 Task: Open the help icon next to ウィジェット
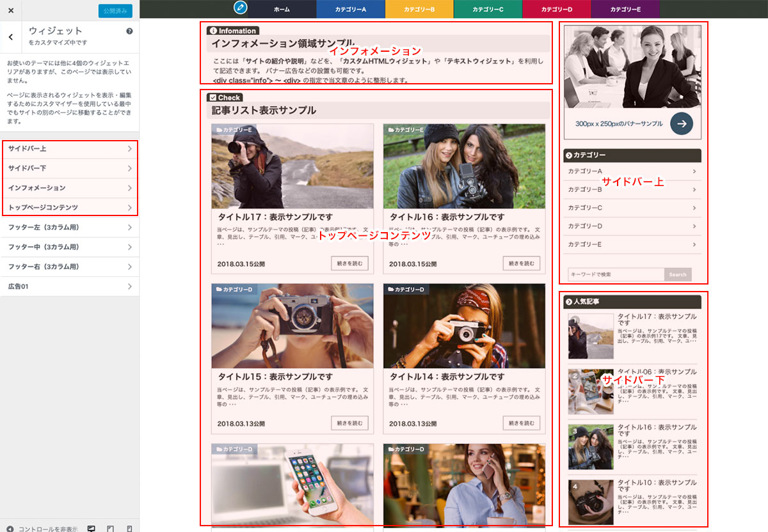tap(129, 31)
